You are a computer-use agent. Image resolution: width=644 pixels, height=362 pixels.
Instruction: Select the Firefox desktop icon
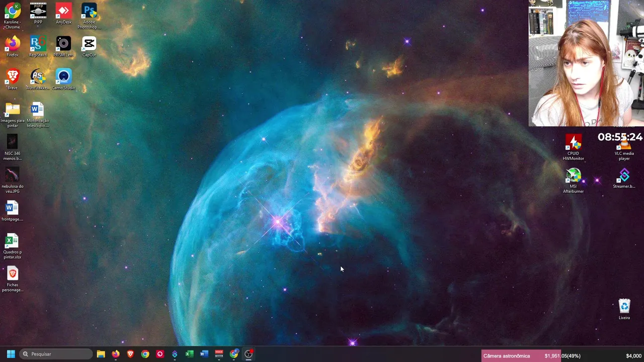(13, 46)
